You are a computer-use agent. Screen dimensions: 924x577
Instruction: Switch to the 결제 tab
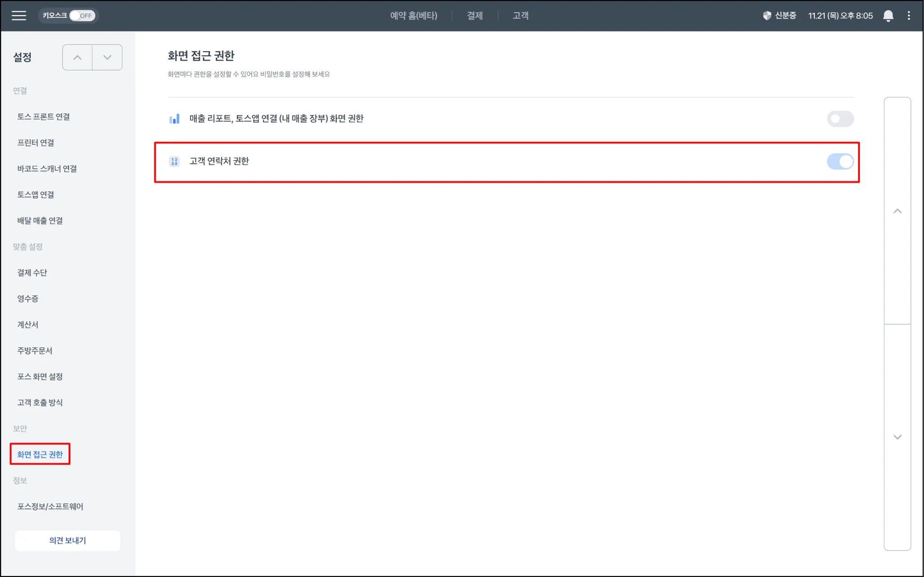point(475,16)
